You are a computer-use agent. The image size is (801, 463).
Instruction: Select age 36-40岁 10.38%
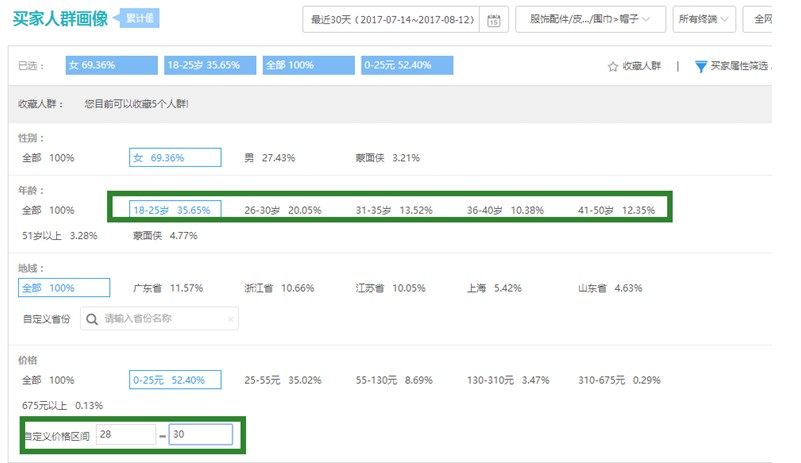[505, 210]
